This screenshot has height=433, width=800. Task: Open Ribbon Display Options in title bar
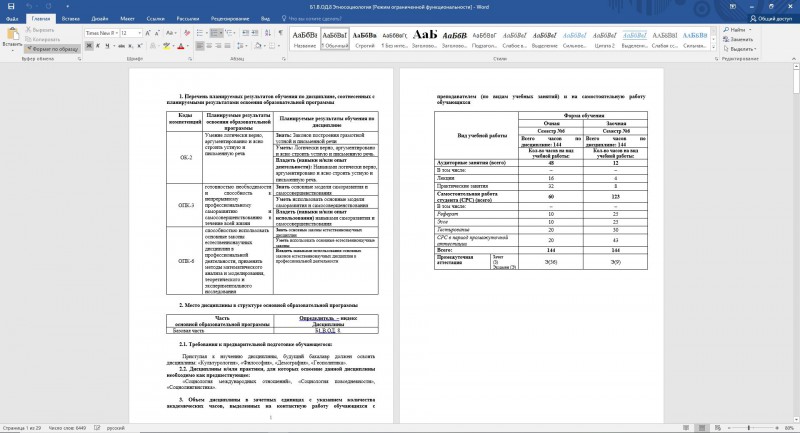[733, 7]
